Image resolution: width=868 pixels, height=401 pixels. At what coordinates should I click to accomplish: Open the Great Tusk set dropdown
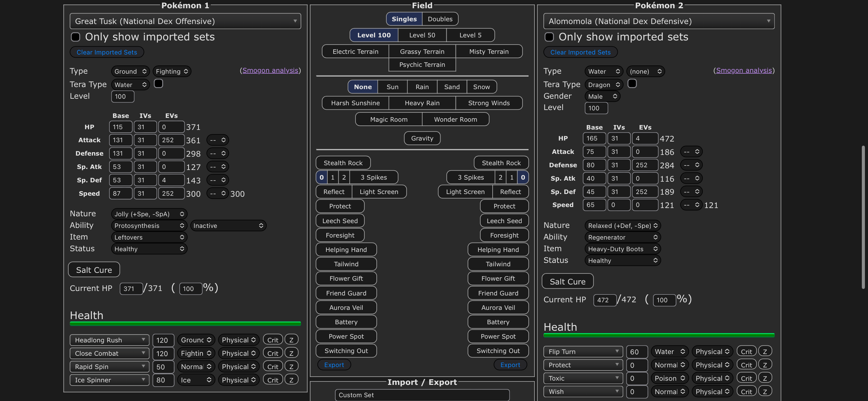(185, 21)
